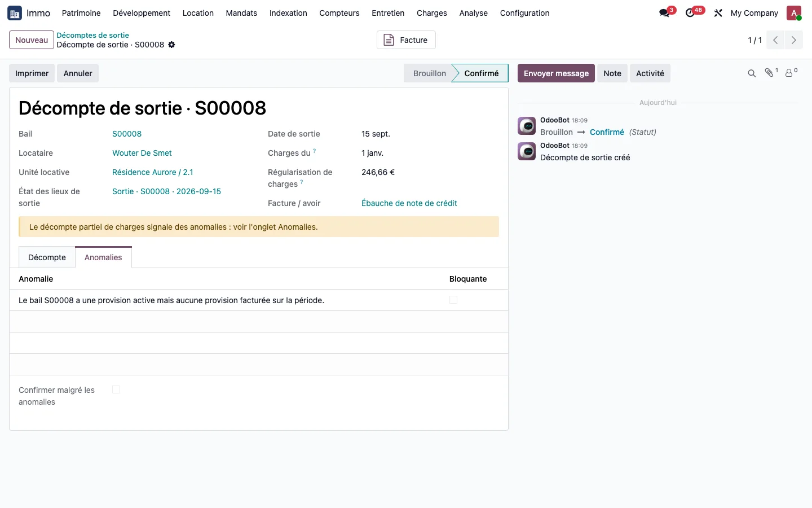Search messages in the chatter
The width and height of the screenshot is (812, 508).
752,73
